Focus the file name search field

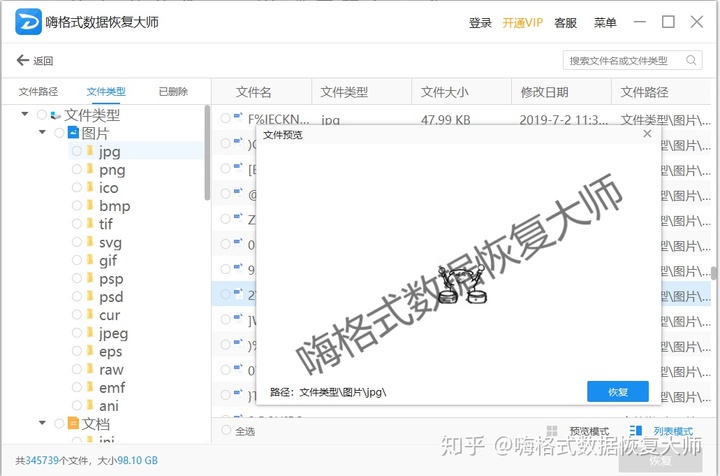click(632, 60)
